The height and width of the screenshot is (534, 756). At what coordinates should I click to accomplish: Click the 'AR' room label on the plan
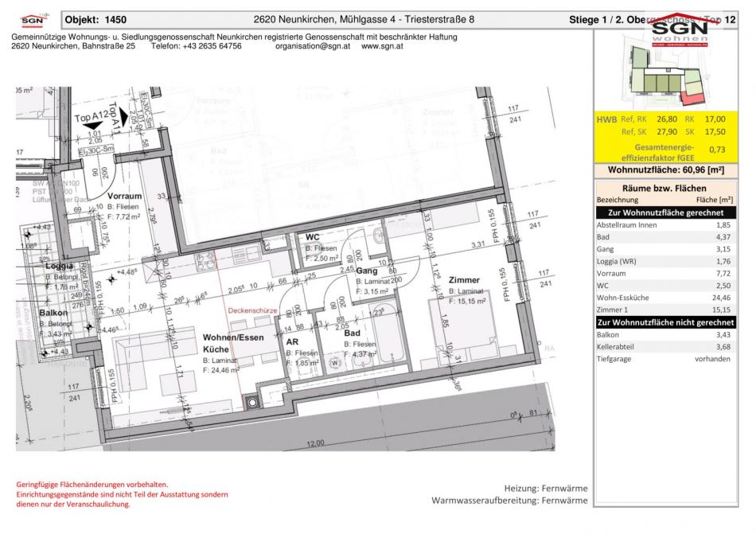click(x=292, y=342)
